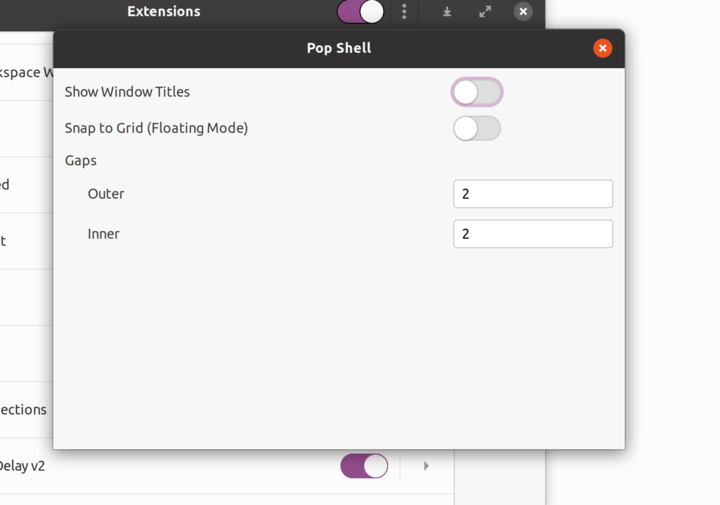Close the Pop Shell dialog
This screenshot has width=720, height=505.
[x=602, y=48]
